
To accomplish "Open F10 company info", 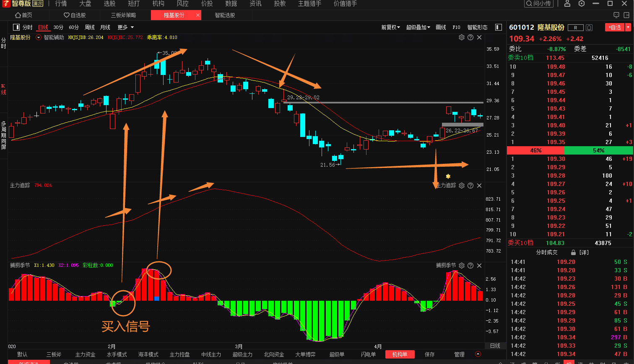I will (457, 27).
